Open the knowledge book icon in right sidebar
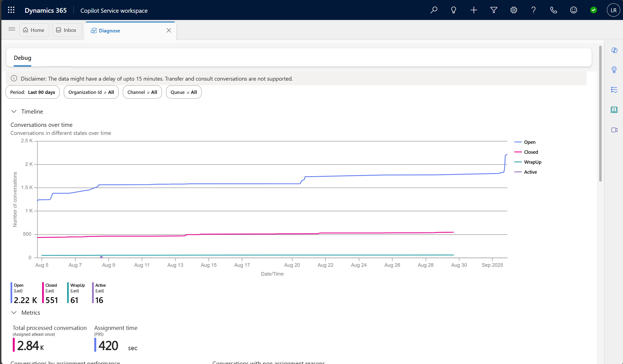 614,110
